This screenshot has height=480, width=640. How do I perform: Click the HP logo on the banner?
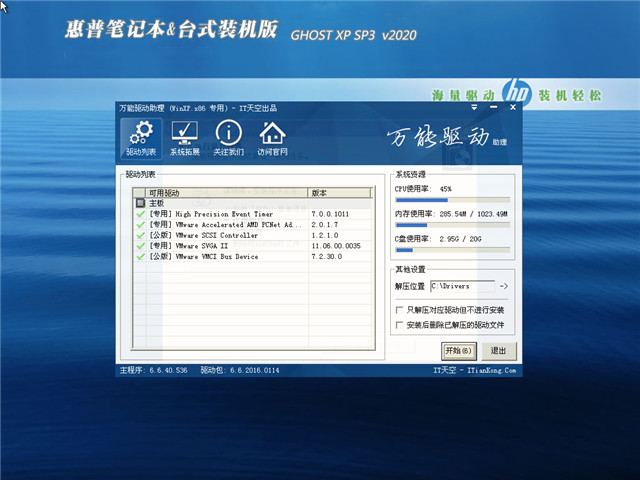pyautogui.click(x=516, y=93)
